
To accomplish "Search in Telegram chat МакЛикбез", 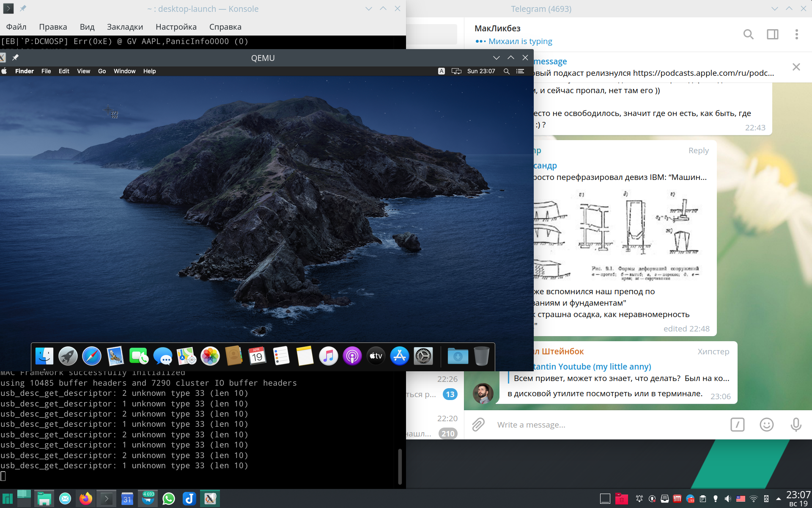I will tap(749, 34).
